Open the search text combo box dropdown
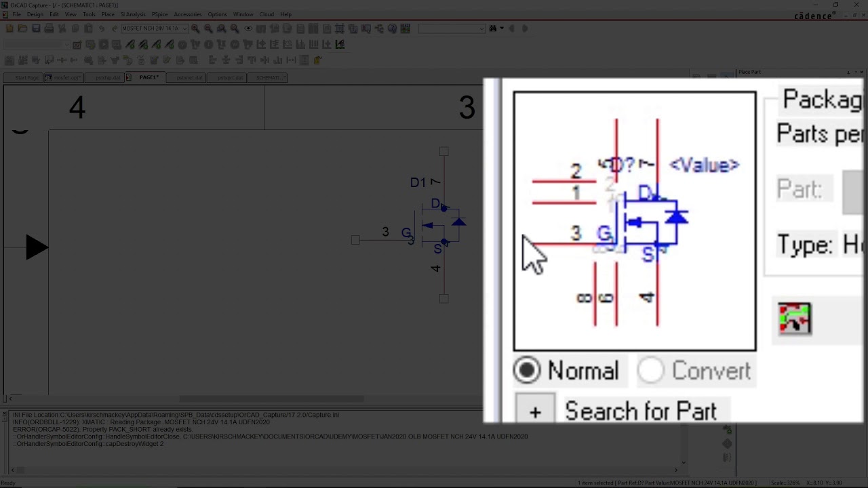The width and height of the screenshot is (868, 488). tap(482, 28)
